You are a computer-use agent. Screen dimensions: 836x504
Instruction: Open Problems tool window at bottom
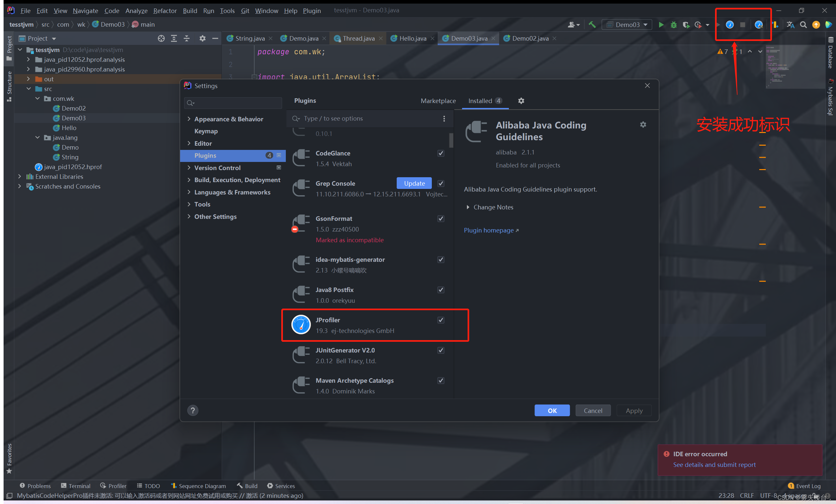pos(35,486)
